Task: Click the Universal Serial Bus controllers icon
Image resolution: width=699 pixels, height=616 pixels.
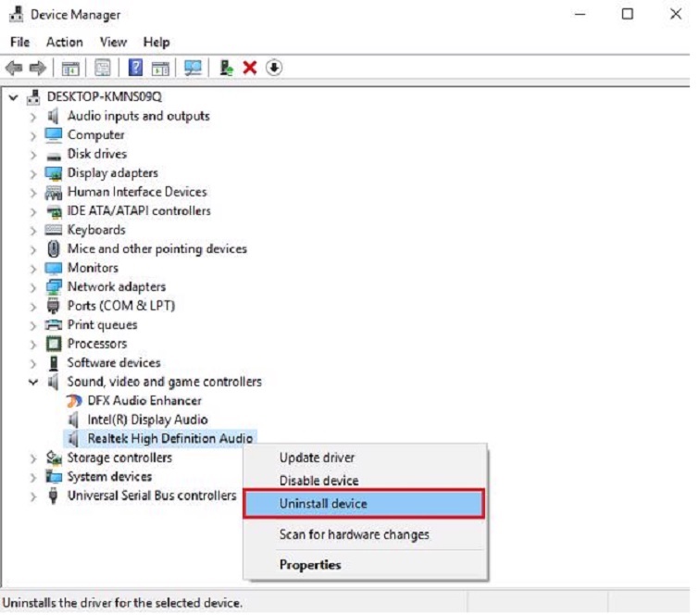Action: [x=53, y=496]
